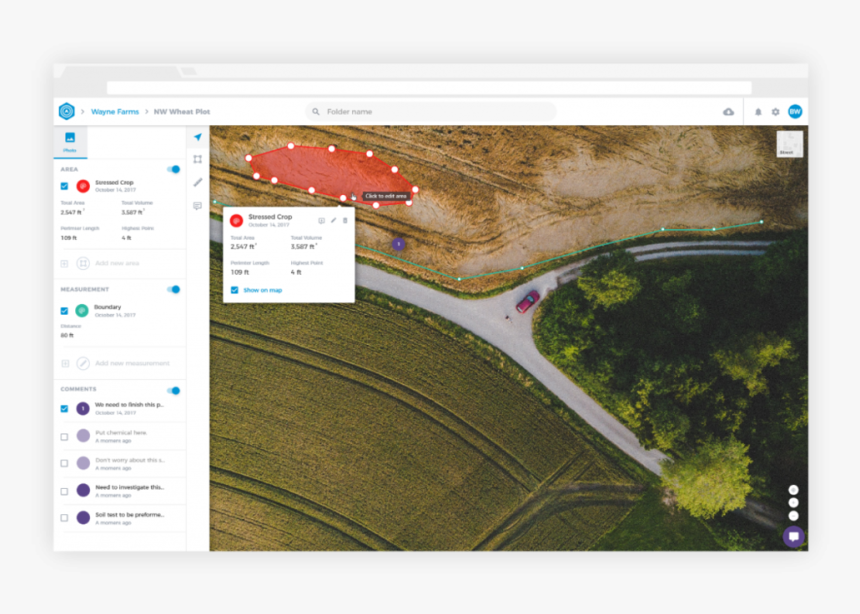The image size is (860, 614).
Task: Select the navigation arrow tool
Action: point(198,137)
